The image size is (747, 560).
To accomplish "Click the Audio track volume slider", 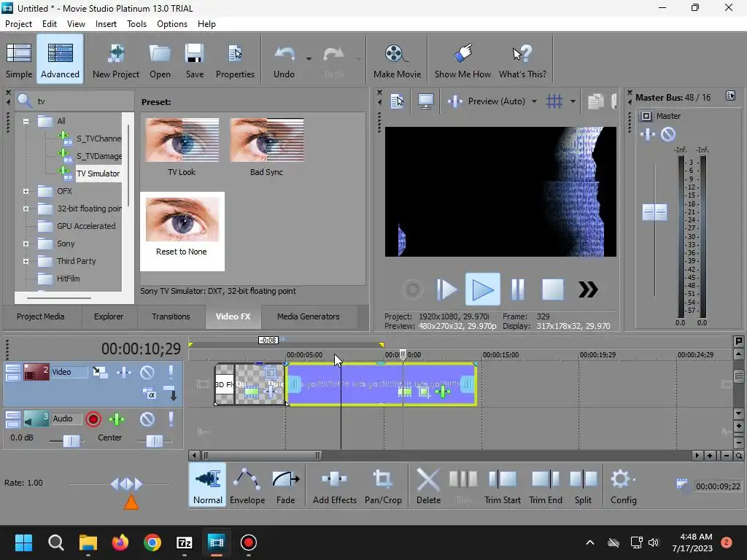I will (x=71, y=441).
